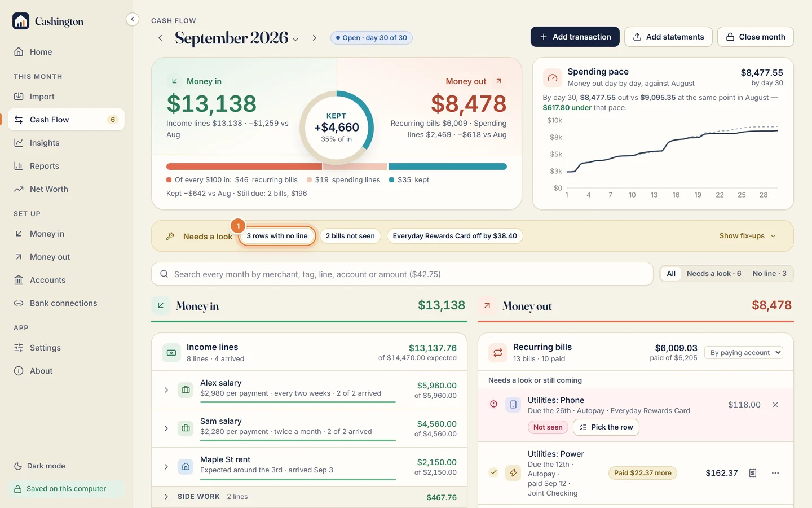This screenshot has width=812, height=508.
Task: Dismiss the Utilities: Phone bill row
Action: click(775, 405)
